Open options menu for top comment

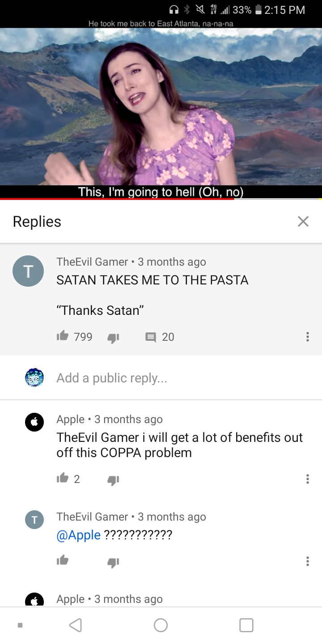(307, 337)
